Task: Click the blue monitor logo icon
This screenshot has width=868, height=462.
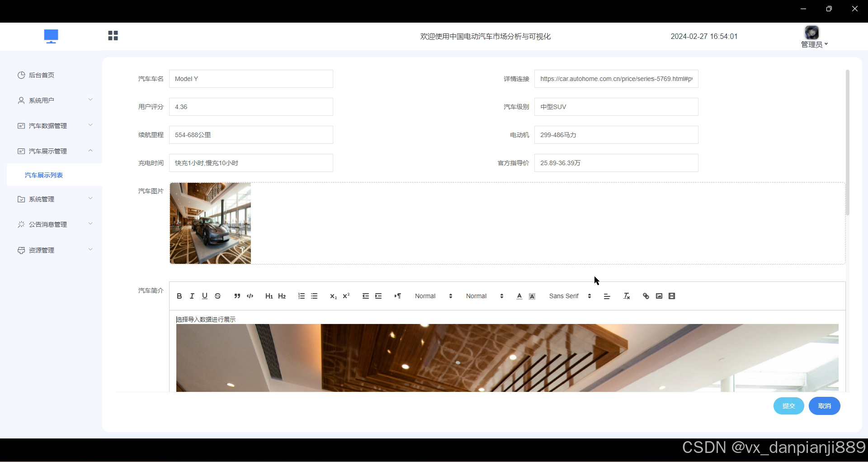Action: click(x=51, y=36)
